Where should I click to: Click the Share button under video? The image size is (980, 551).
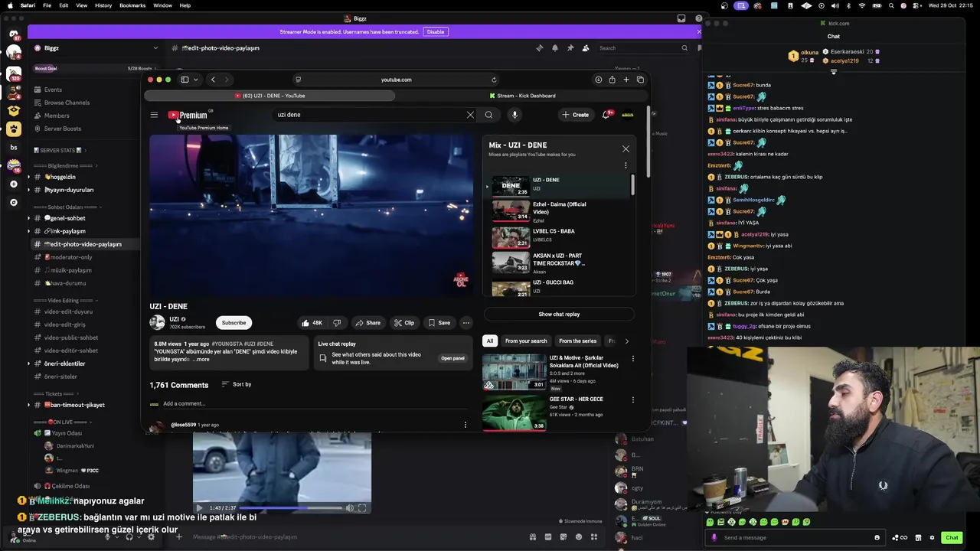coord(367,323)
